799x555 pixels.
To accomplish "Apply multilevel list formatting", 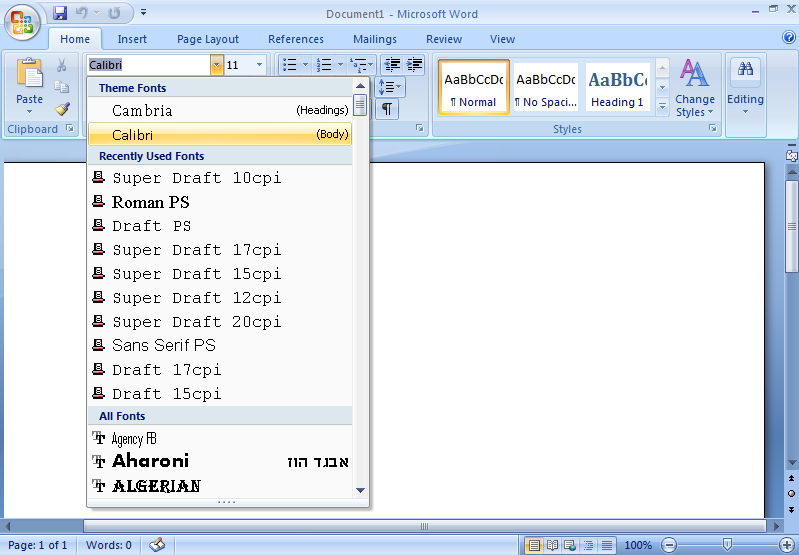I will (358, 65).
